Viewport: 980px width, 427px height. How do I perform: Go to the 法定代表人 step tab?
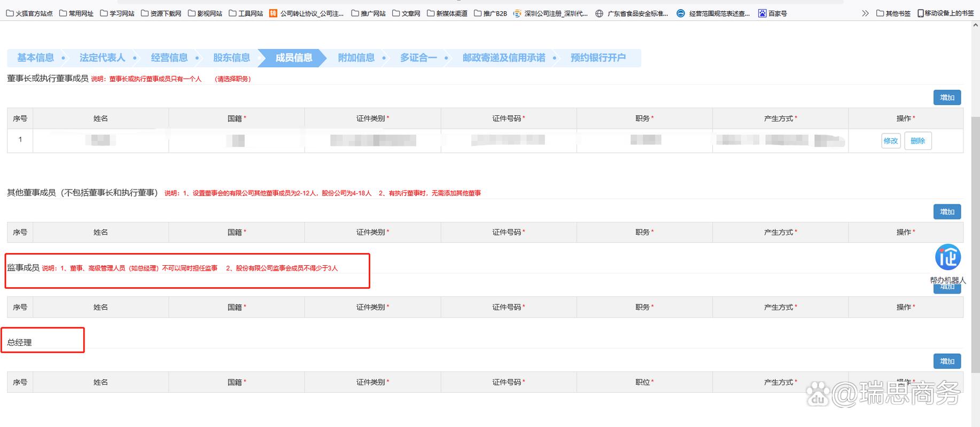click(102, 58)
